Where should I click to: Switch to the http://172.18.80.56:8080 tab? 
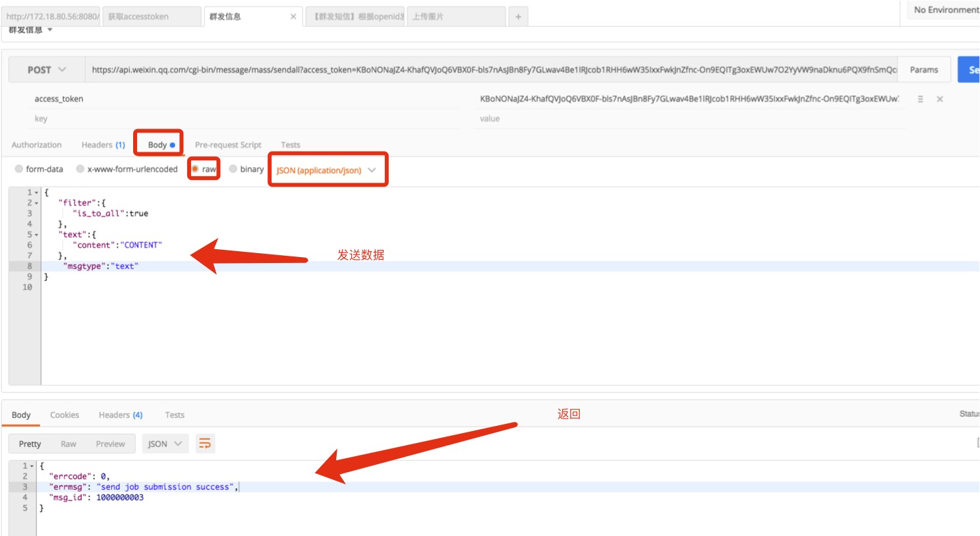click(x=51, y=16)
